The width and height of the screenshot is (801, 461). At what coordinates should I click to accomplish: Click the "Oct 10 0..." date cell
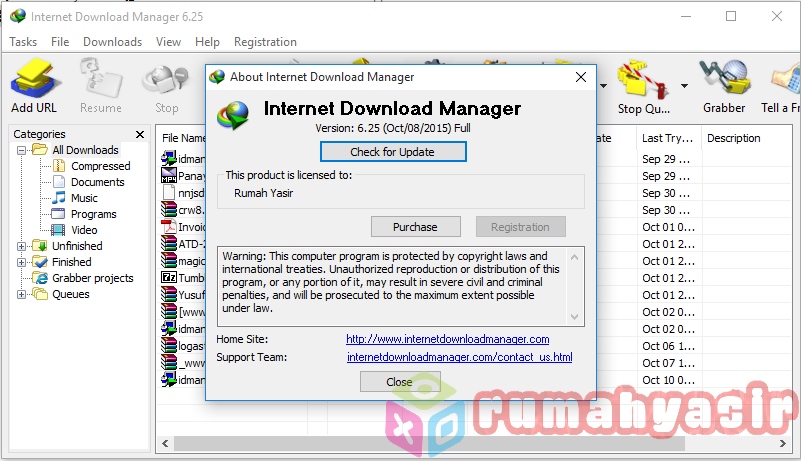point(668,380)
